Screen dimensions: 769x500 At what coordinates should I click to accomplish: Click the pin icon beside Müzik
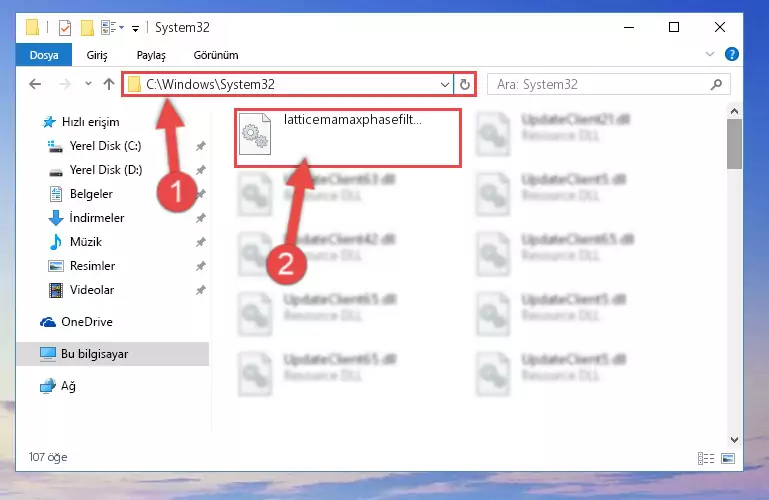(201, 242)
